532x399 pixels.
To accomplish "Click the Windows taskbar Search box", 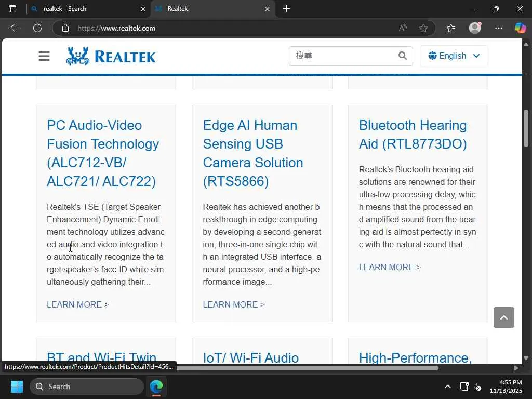I will pyautogui.click(x=87, y=387).
